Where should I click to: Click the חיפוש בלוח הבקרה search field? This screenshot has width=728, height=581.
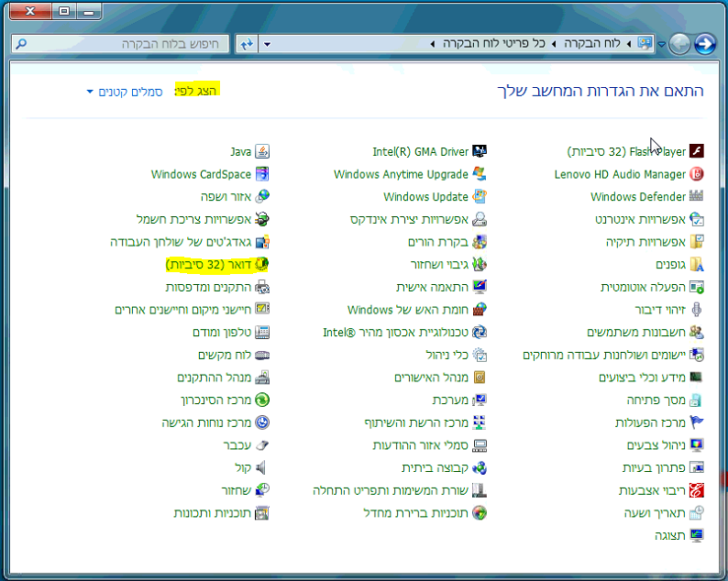[x=128, y=44]
